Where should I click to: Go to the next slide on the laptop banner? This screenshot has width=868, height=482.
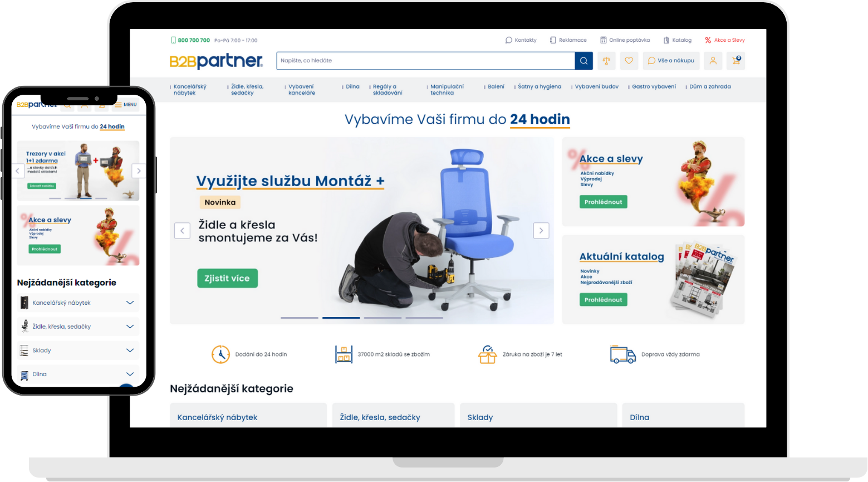(541, 231)
